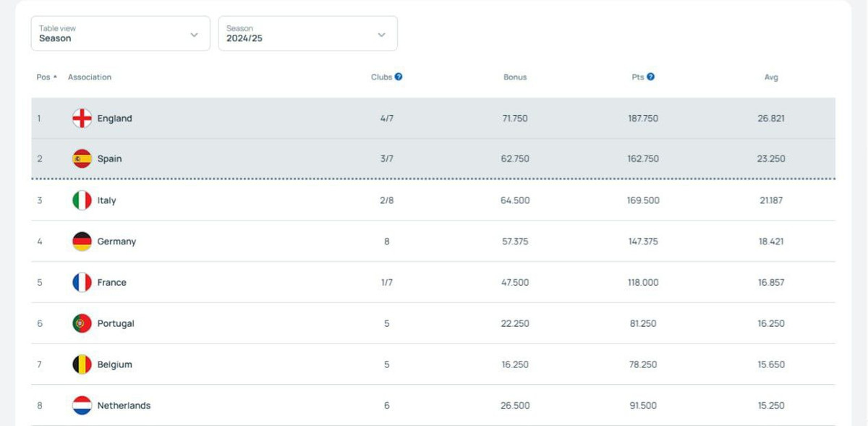Sort by the Avg column header
Screen dimensions: 868x426
click(771, 77)
